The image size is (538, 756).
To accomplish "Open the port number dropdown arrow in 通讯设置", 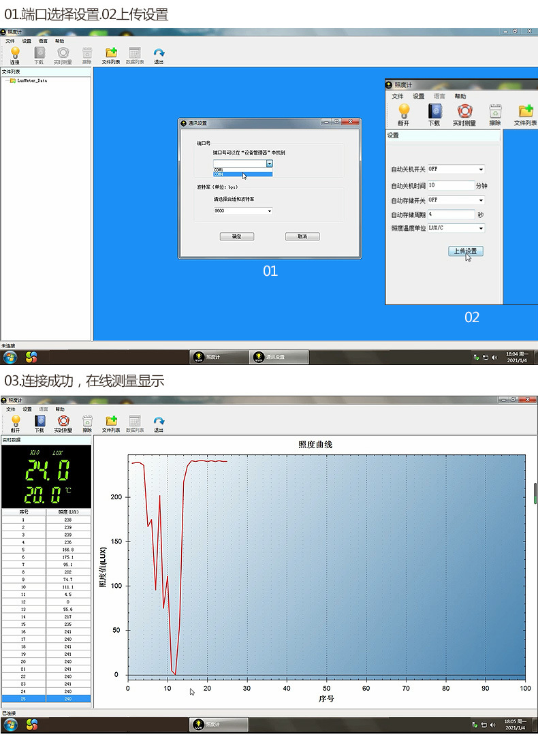I will coord(270,163).
